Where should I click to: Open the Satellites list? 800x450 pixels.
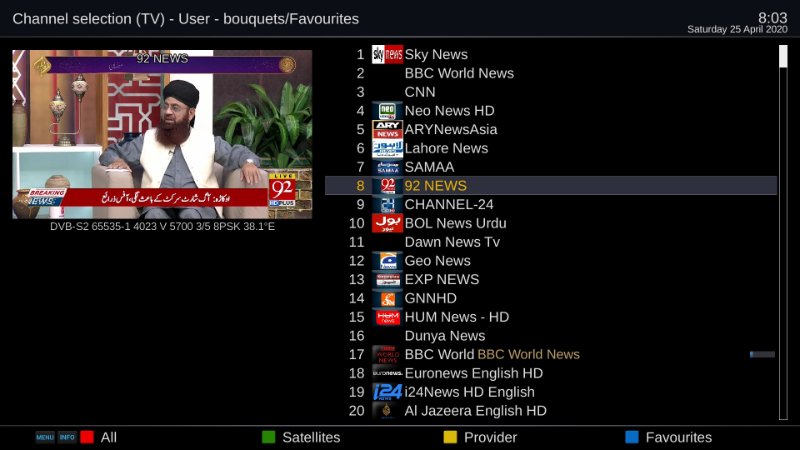tap(311, 437)
